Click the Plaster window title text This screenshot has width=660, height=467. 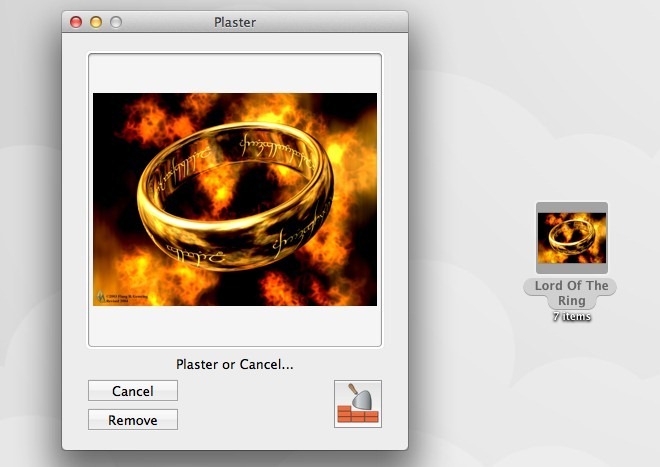pos(235,22)
